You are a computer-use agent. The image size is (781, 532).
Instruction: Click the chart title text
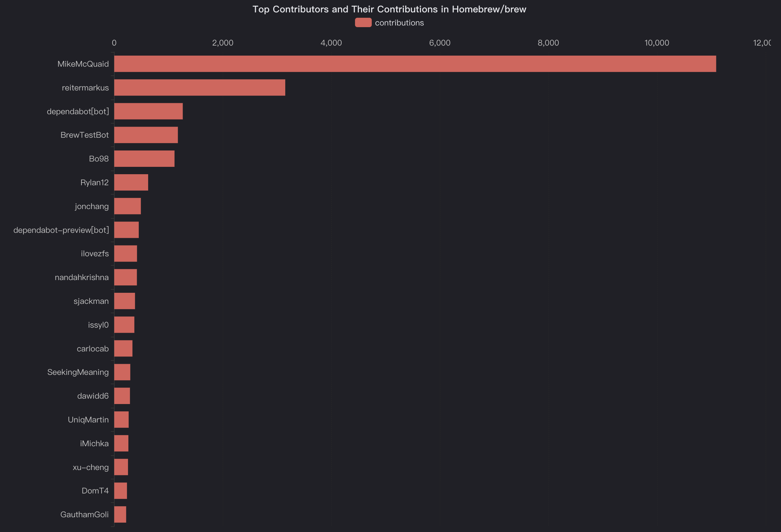pos(389,9)
